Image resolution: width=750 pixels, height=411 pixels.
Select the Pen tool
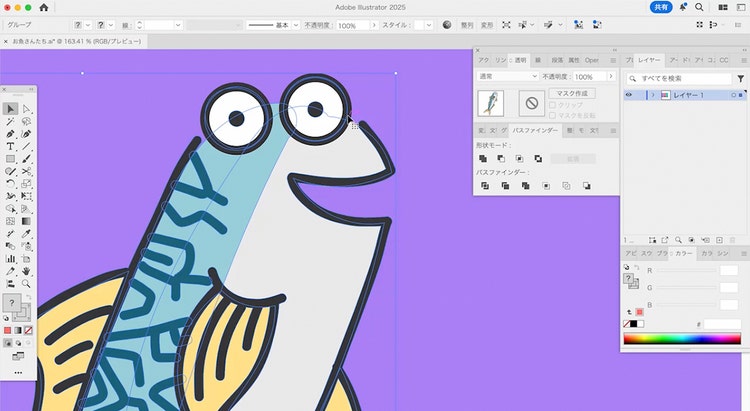point(10,134)
